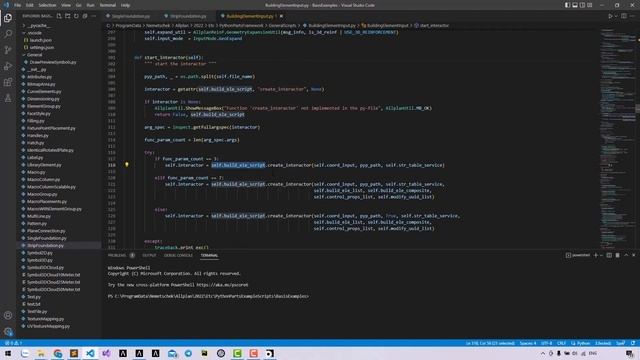Split the terminal panel
The height and width of the screenshot is (360, 640).
click(x=609, y=255)
